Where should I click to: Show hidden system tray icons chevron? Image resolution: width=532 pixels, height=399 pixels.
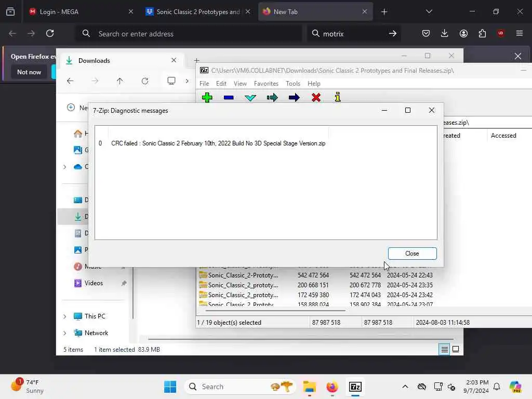[x=405, y=387]
